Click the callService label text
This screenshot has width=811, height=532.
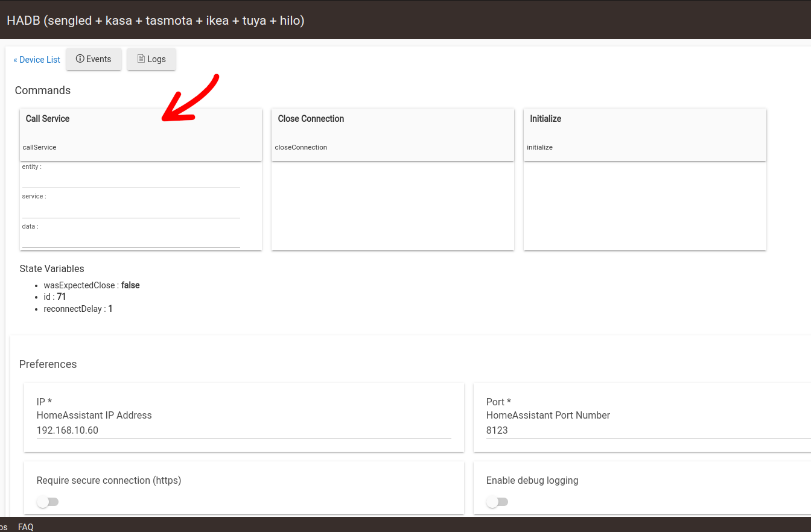tap(40, 147)
